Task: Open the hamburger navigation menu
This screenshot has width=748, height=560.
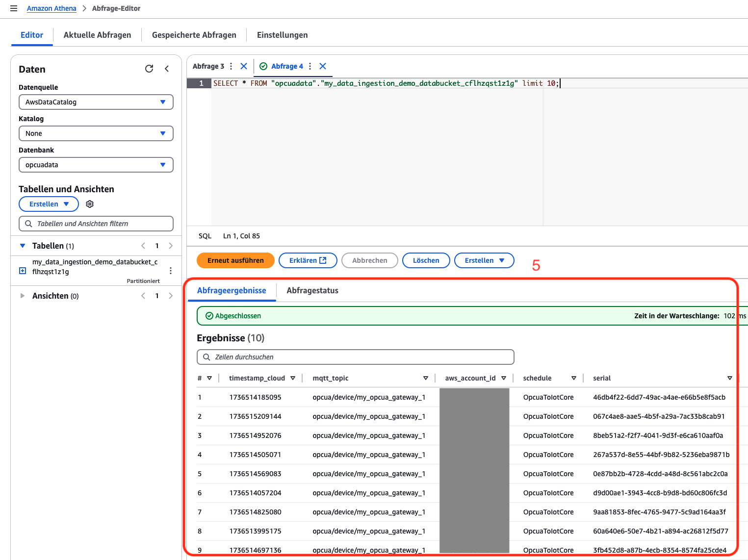Action: pyautogui.click(x=14, y=8)
